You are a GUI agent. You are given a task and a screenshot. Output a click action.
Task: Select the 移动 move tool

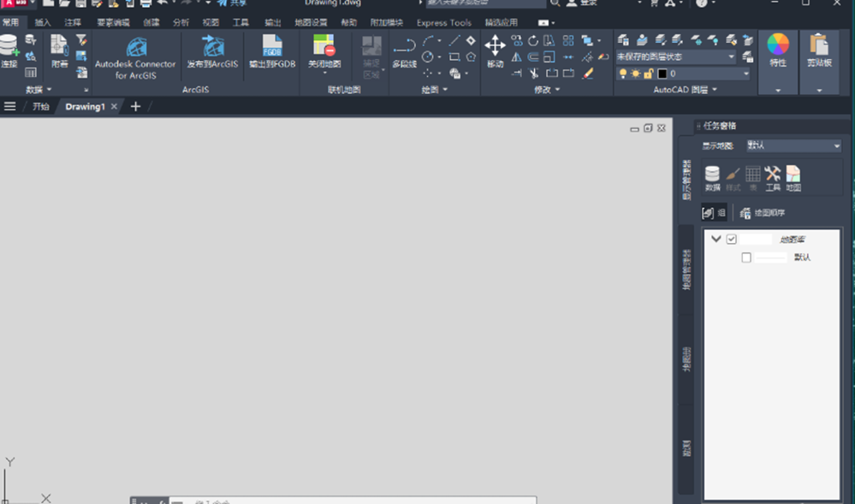496,50
